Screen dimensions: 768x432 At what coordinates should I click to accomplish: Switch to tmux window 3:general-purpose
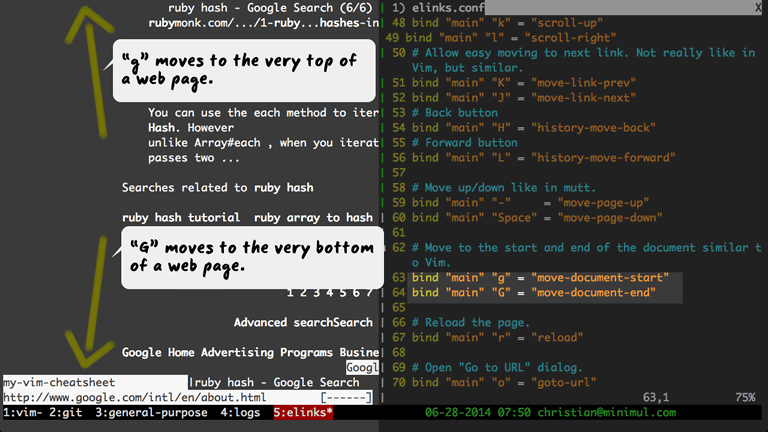[x=151, y=413]
